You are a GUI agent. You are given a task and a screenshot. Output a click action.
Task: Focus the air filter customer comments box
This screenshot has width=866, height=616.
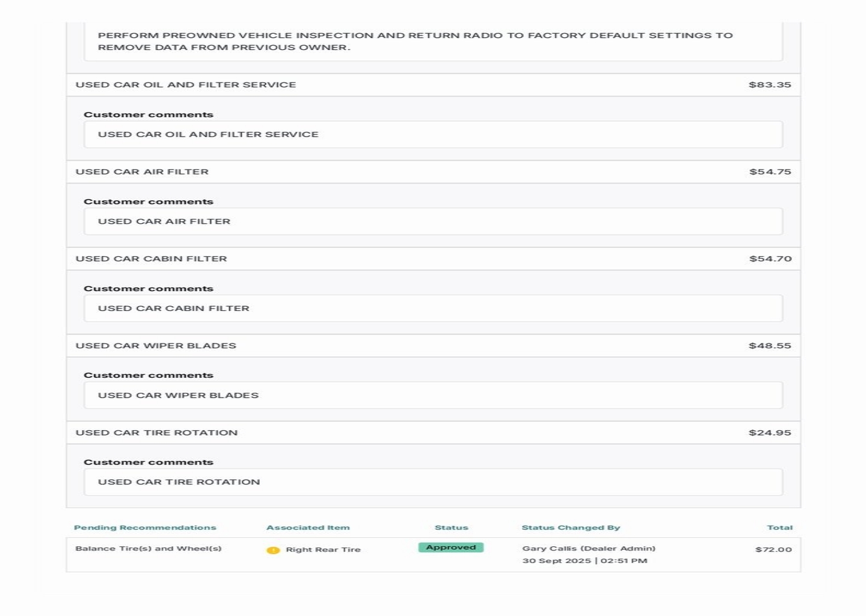(x=433, y=221)
